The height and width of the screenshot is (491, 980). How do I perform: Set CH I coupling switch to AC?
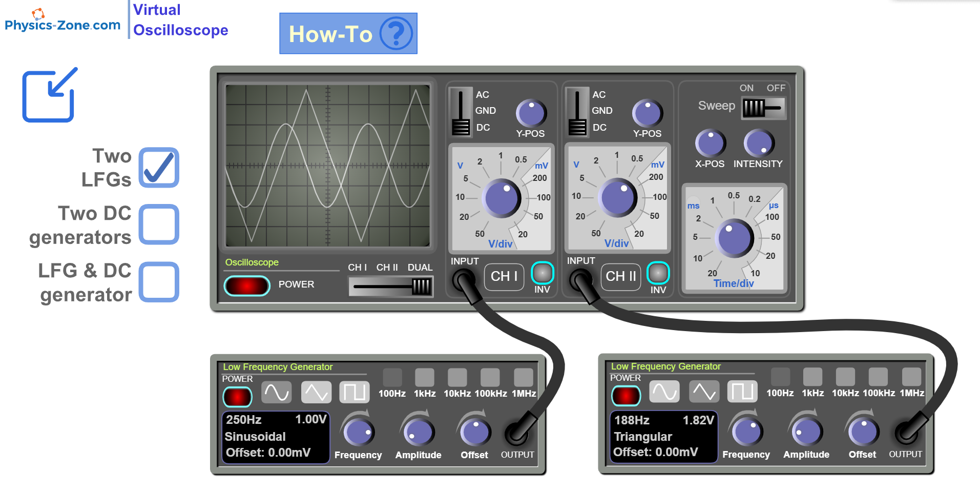460,95
